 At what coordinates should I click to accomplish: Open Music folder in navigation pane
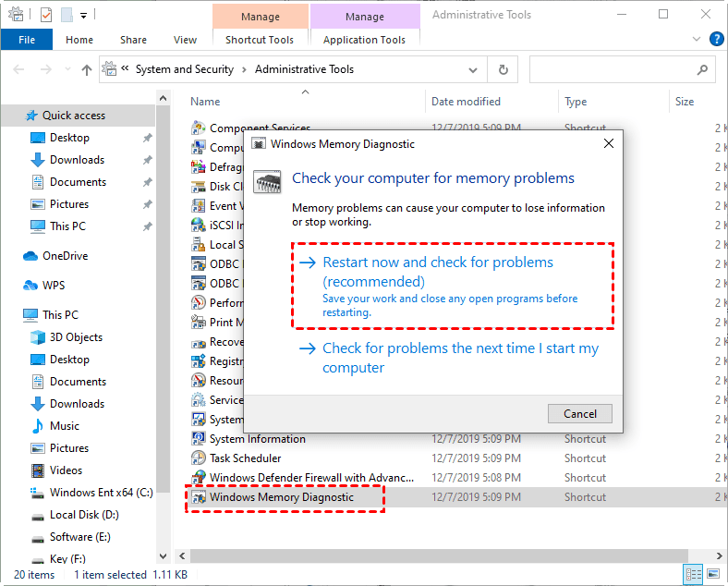pyautogui.click(x=64, y=426)
